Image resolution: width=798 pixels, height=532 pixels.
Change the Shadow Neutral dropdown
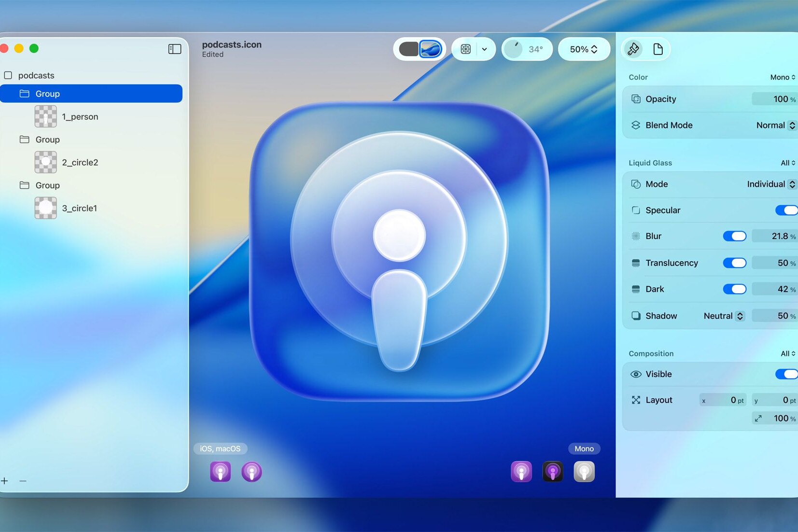tap(724, 316)
